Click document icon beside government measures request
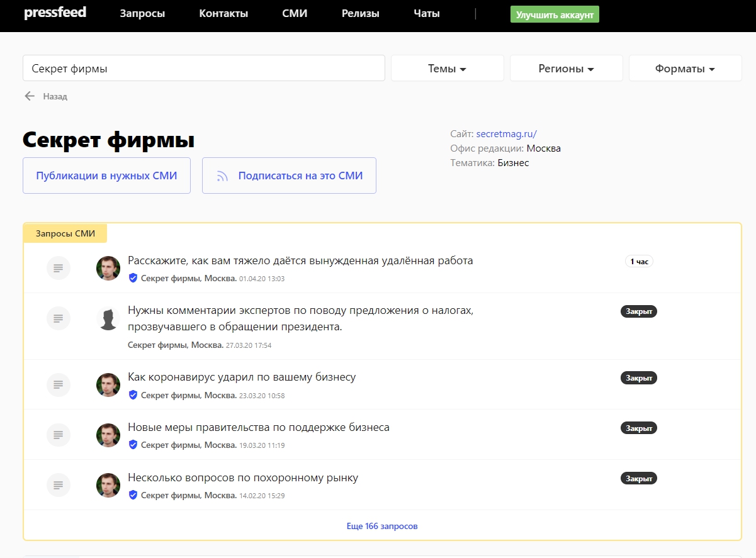Screen dimensions: 756x558 (x=59, y=435)
